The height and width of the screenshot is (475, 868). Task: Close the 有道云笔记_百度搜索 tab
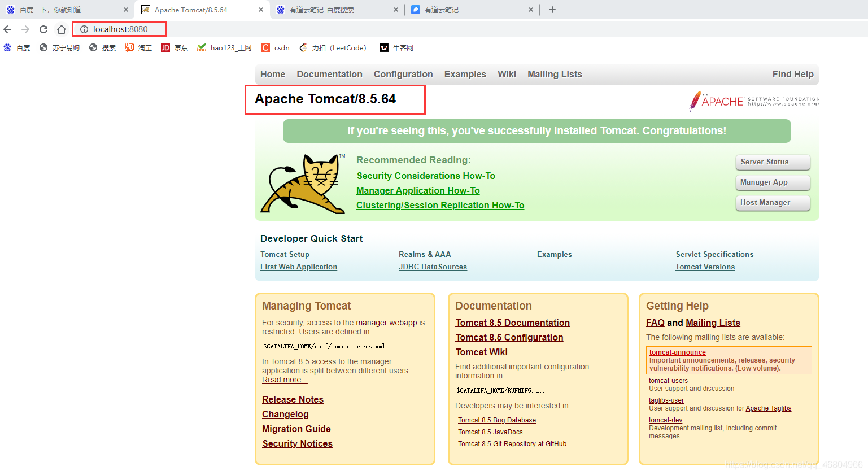[x=396, y=10]
